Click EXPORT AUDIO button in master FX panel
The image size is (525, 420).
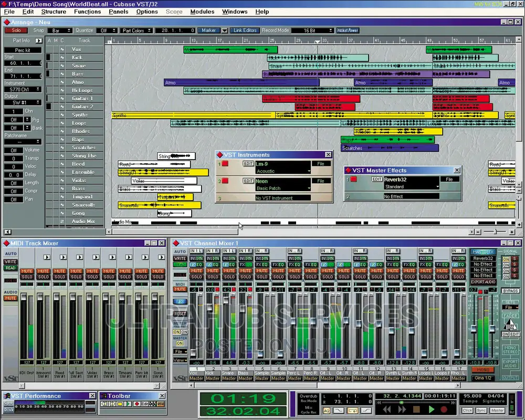(483, 282)
